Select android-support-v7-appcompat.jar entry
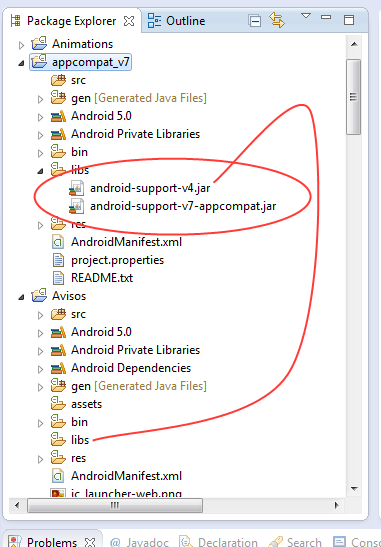This screenshot has height=547, width=381. (183, 206)
